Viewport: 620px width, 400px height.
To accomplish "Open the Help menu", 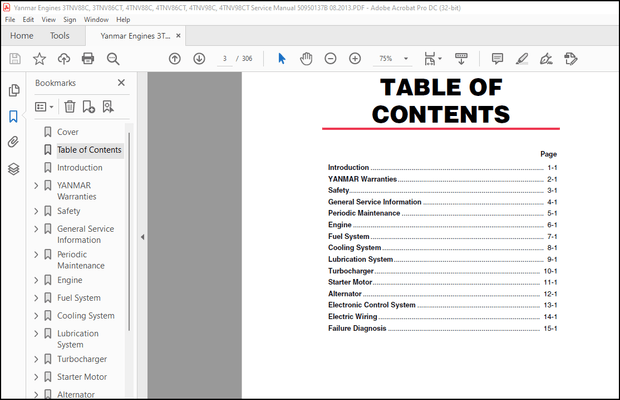I will click(x=123, y=19).
